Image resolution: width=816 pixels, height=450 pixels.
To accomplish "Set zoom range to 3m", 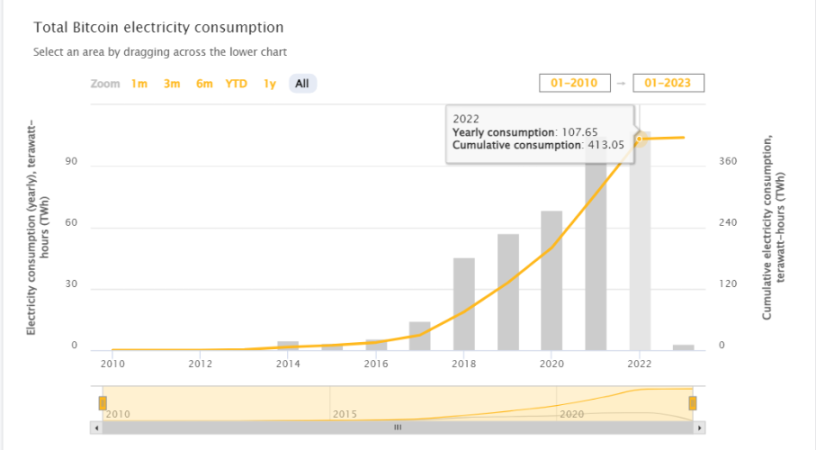I will pos(172,84).
